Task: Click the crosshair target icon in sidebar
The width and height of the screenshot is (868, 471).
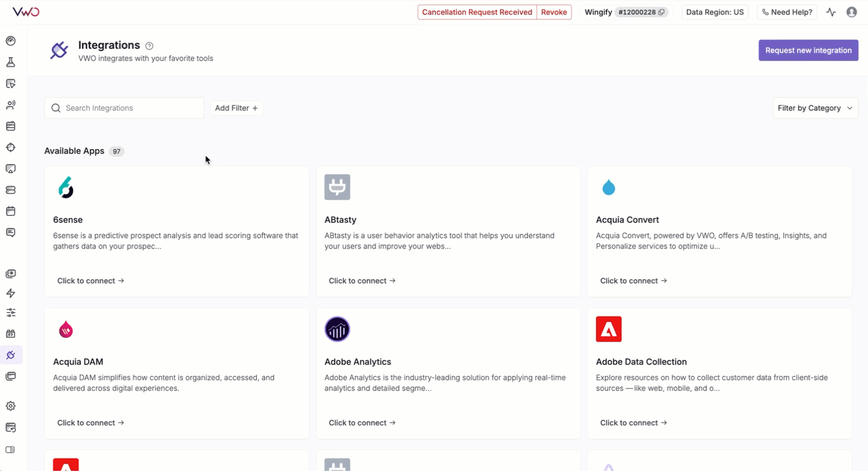Action: (11, 147)
